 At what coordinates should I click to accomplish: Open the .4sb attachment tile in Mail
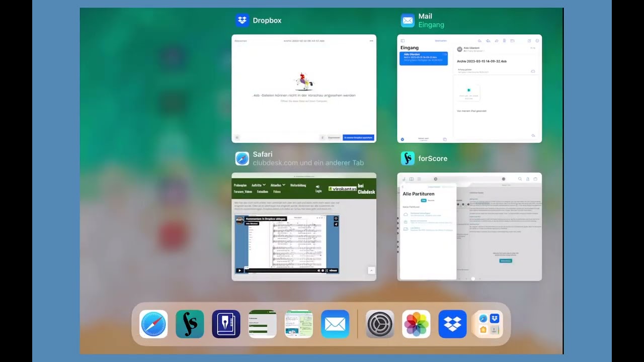coord(468,93)
